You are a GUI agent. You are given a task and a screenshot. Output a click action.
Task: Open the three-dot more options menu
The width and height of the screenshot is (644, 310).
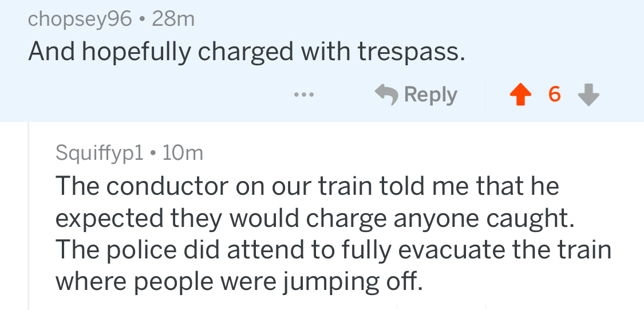(x=303, y=95)
